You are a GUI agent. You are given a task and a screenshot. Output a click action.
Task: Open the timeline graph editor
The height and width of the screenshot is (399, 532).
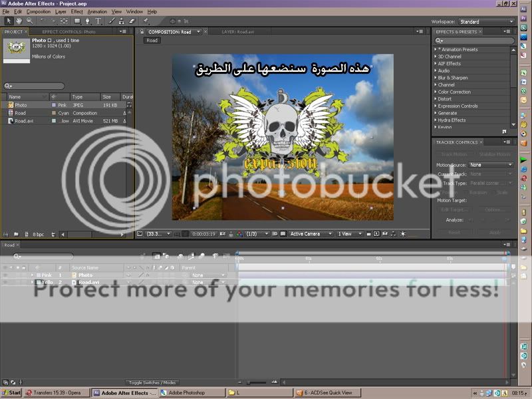tap(225, 256)
